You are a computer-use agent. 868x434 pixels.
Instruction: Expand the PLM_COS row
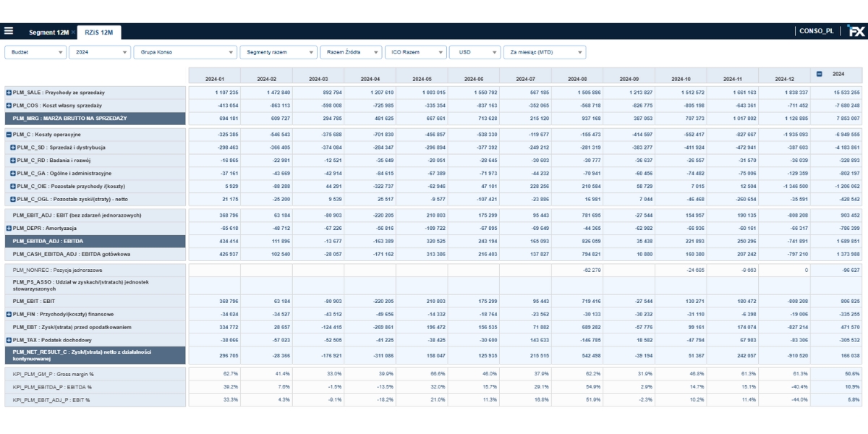click(9, 105)
